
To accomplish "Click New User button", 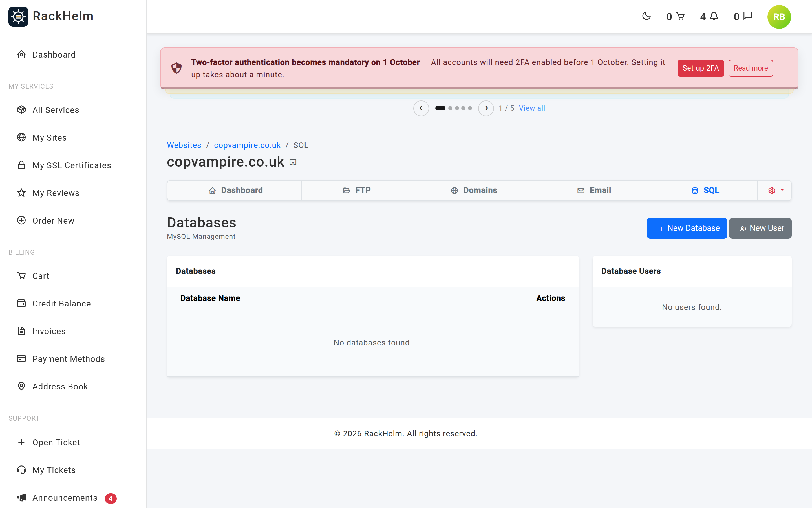I will tap(760, 228).
